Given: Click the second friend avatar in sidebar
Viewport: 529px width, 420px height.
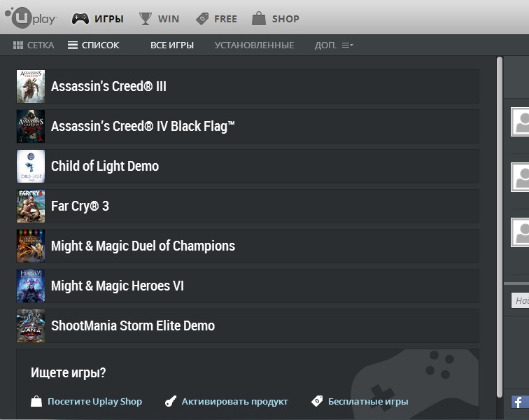Looking at the screenshot, I should 520,177.
